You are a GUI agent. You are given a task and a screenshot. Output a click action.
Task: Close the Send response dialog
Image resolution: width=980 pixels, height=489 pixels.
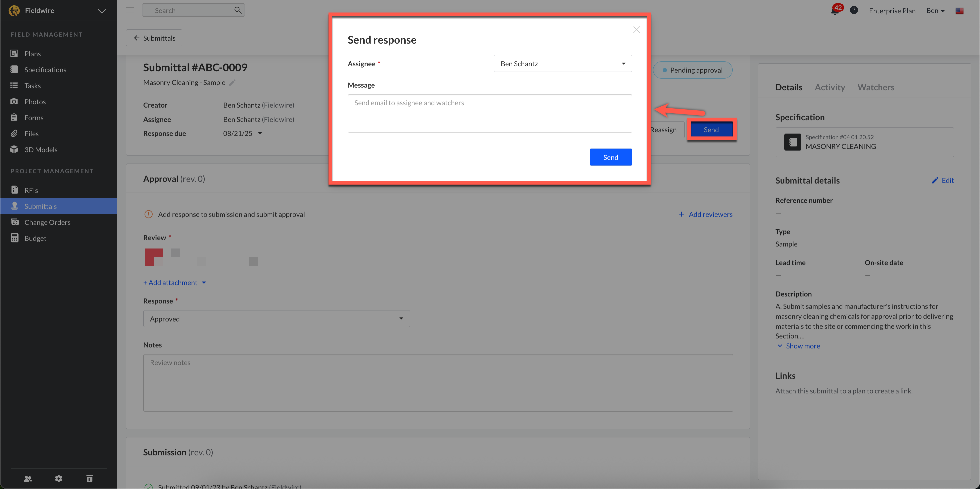636,30
